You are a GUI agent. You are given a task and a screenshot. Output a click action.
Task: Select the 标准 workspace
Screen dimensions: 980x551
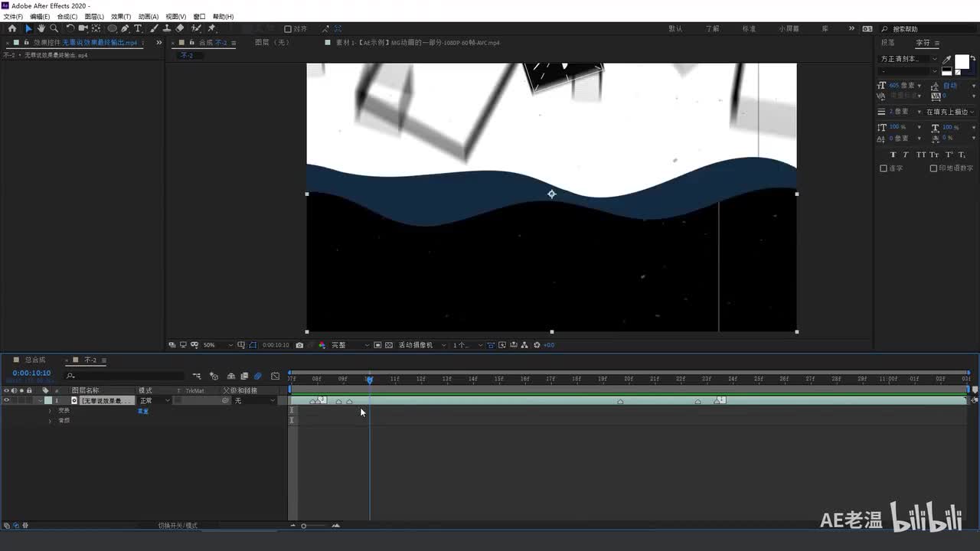(749, 29)
